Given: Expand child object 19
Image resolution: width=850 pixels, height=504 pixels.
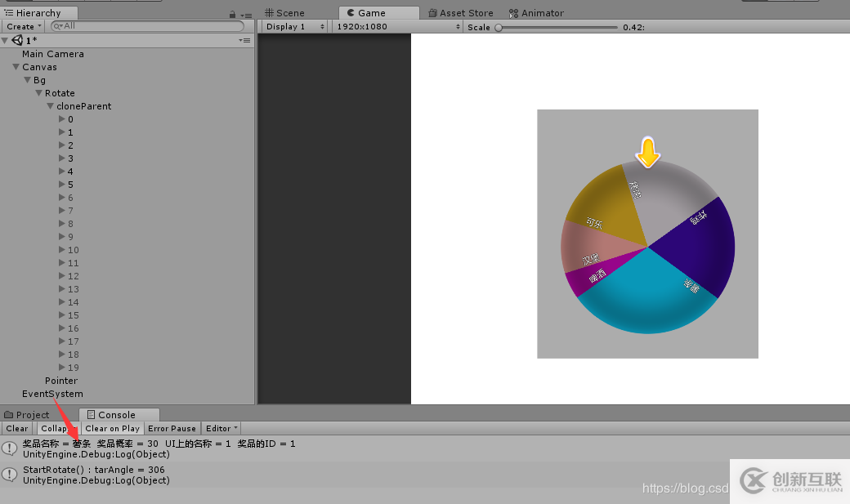Looking at the screenshot, I should [61, 368].
